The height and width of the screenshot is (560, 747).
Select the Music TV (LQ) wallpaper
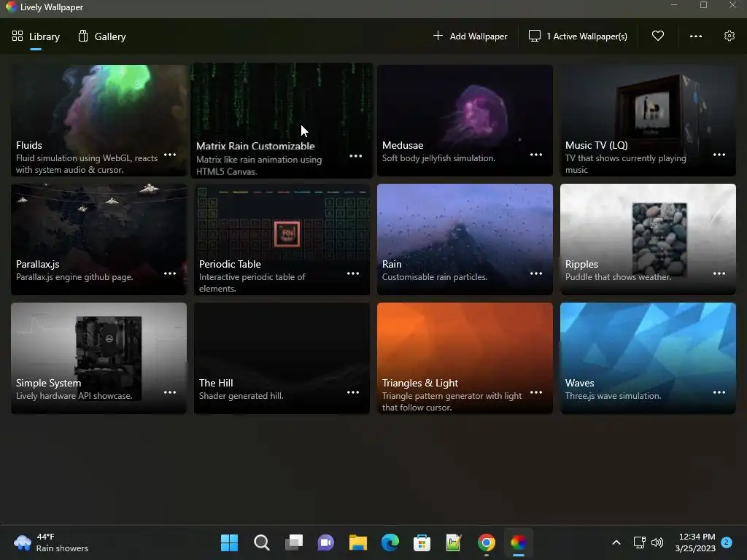pos(648,120)
